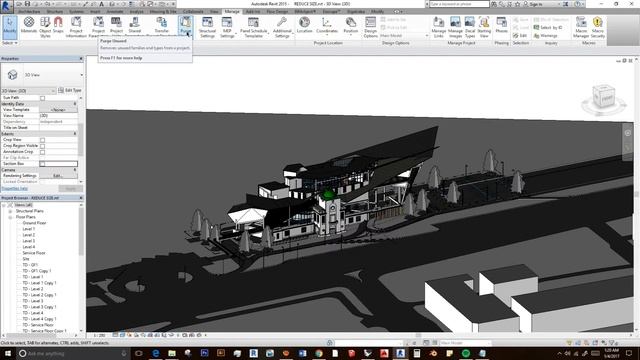Click the Select by ID tool

tap(548, 28)
